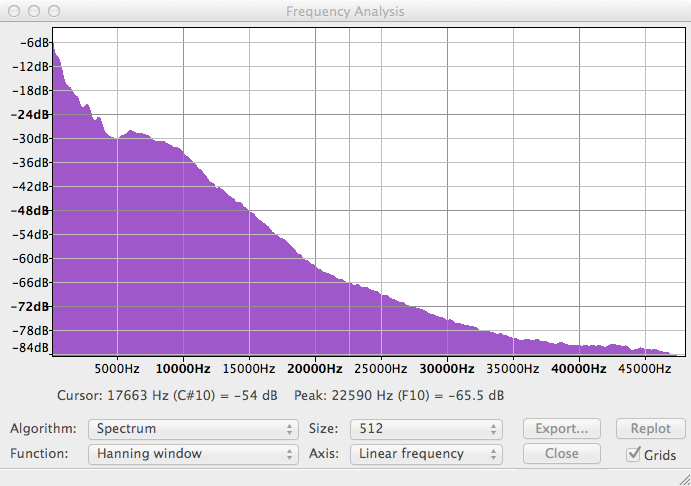
Task: Click the Close button
Action: pos(561,454)
